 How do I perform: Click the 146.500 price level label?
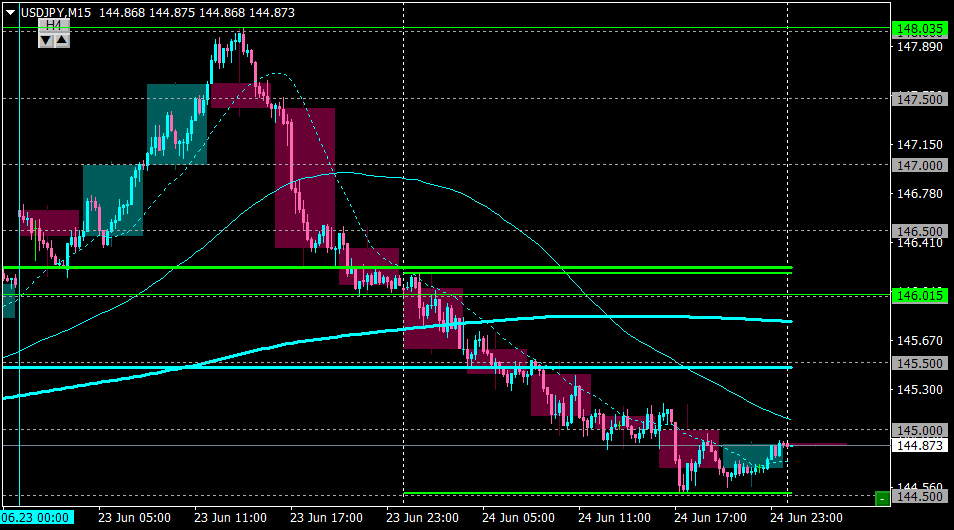click(x=920, y=230)
